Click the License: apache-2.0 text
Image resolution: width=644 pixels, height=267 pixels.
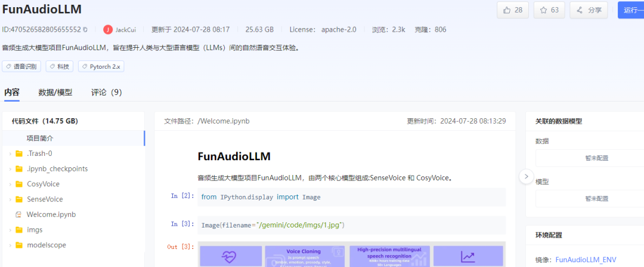click(323, 30)
